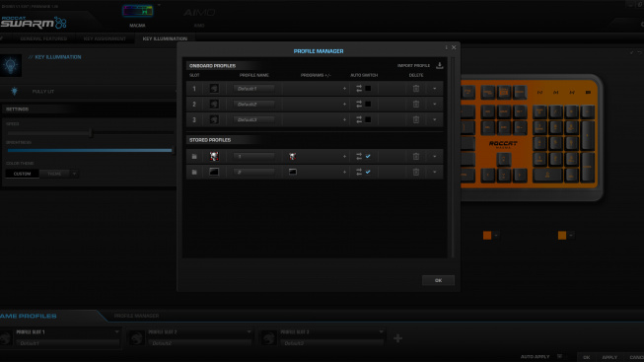Select the Theme color option
Viewport: 644px width, 362px height.
pos(54,174)
